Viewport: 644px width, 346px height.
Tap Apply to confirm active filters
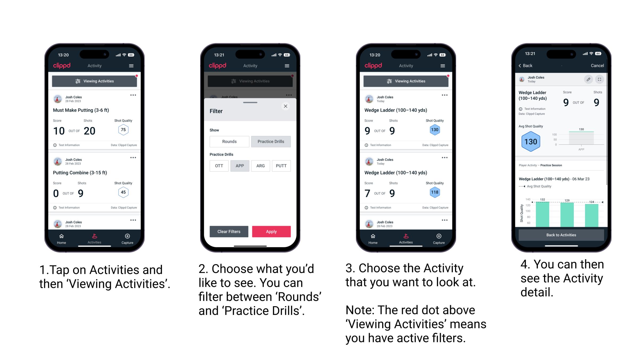click(x=272, y=231)
